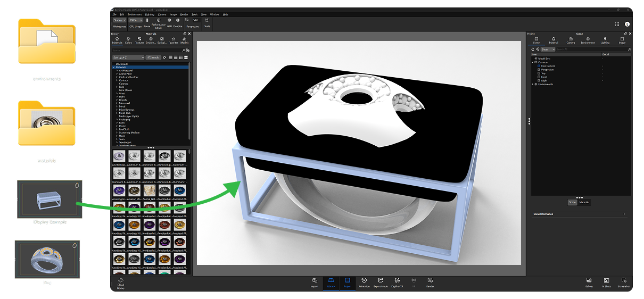Image resolution: width=644 pixels, height=299 pixels.
Task: Select the Gem Stones category
Action: pyautogui.click(x=126, y=90)
